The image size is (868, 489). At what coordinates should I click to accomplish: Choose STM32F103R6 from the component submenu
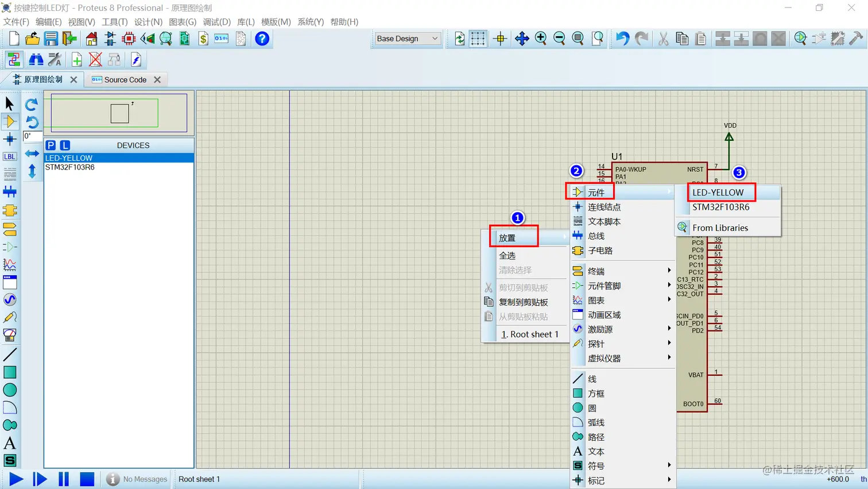click(728, 207)
